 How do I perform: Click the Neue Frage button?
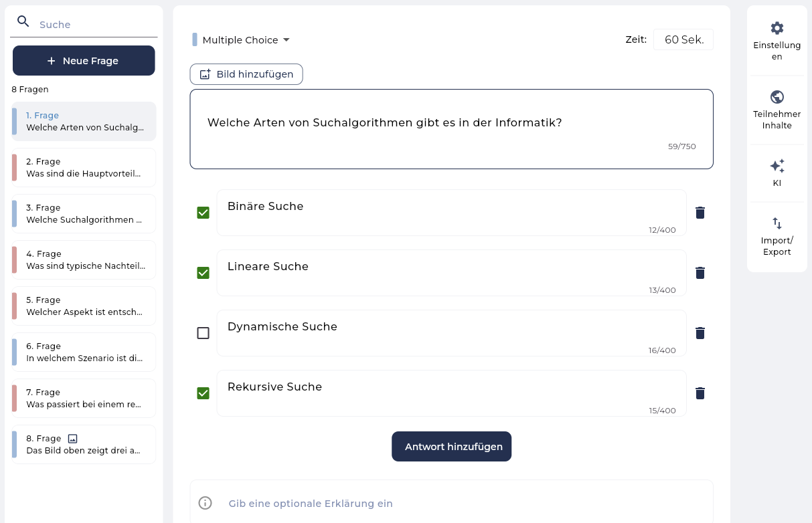pos(84,61)
